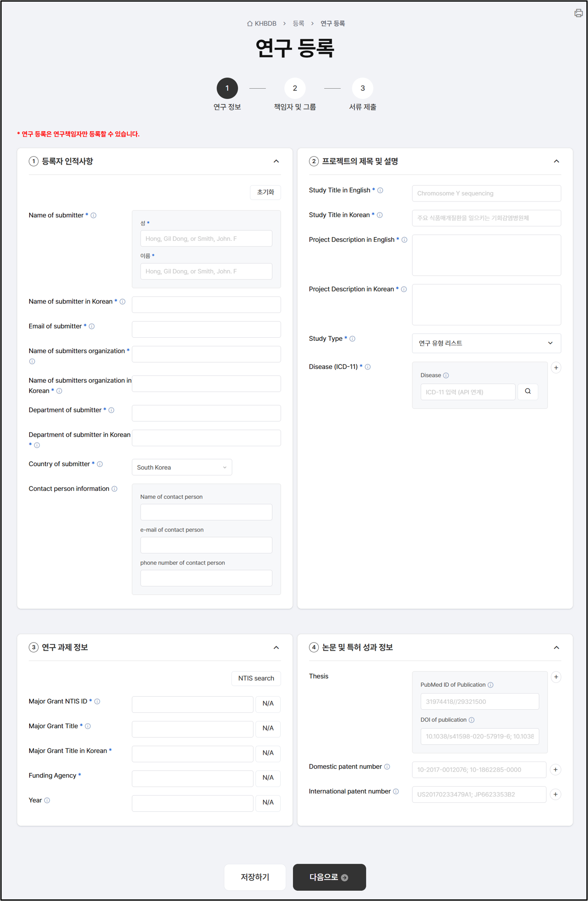Click the print icon at top right
The width and height of the screenshot is (588, 901).
[578, 13]
